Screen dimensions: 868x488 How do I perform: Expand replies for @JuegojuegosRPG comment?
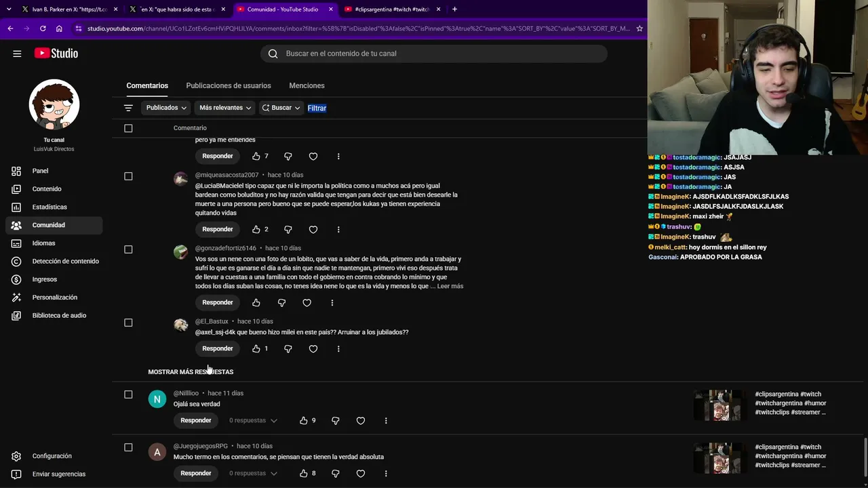click(253, 473)
